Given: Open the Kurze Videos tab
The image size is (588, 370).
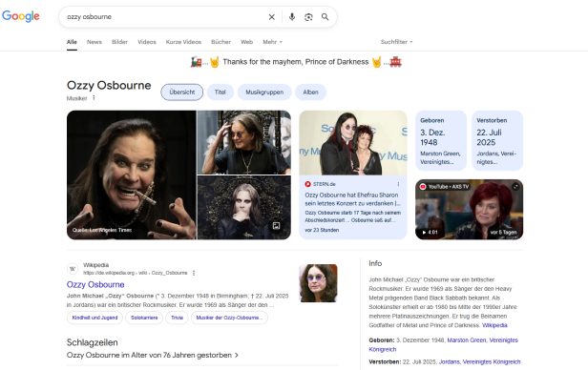Looking at the screenshot, I should [x=183, y=42].
